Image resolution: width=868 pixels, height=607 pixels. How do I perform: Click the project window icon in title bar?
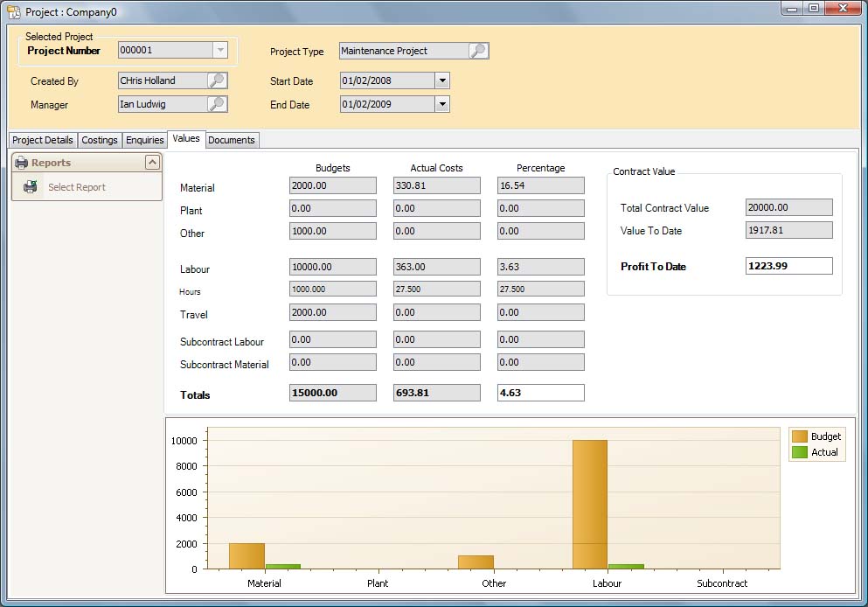pyautogui.click(x=14, y=12)
